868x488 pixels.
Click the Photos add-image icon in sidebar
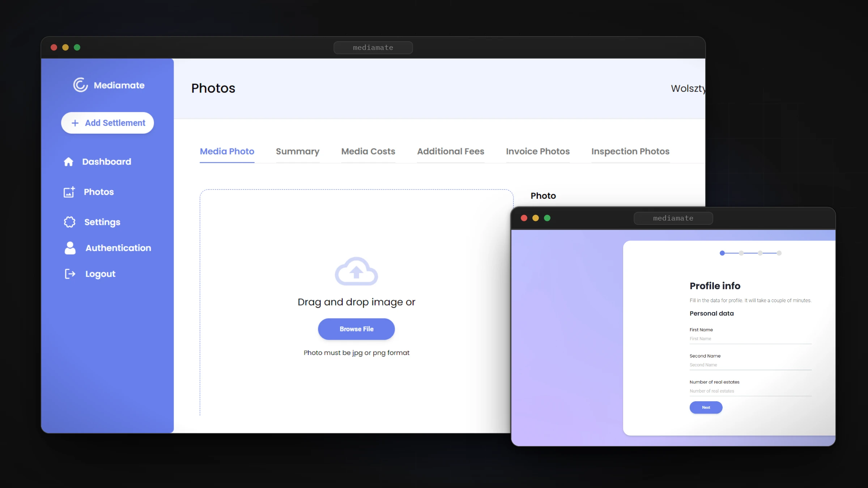69,192
